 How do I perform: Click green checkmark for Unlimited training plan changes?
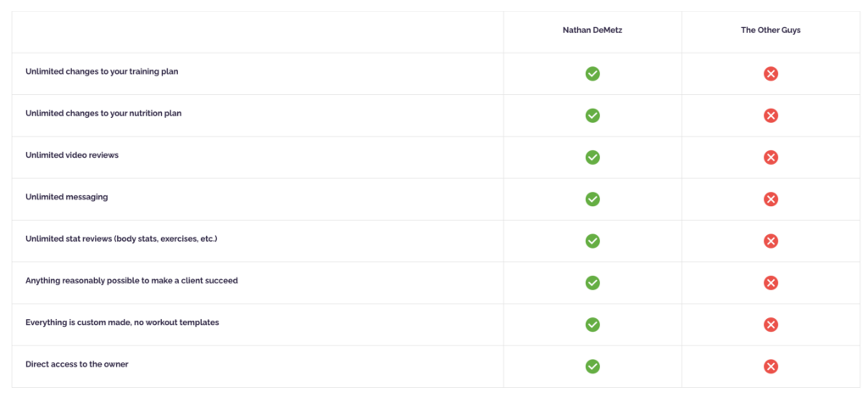[x=593, y=74]
